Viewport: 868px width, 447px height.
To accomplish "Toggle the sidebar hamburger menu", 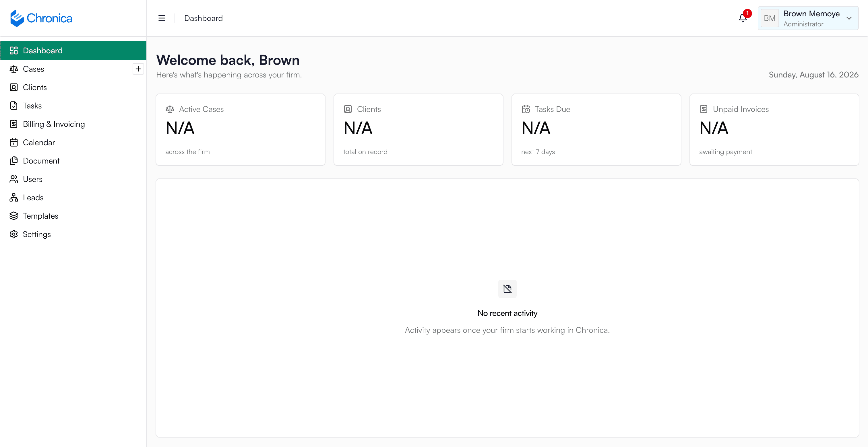I will coord(162,18).
